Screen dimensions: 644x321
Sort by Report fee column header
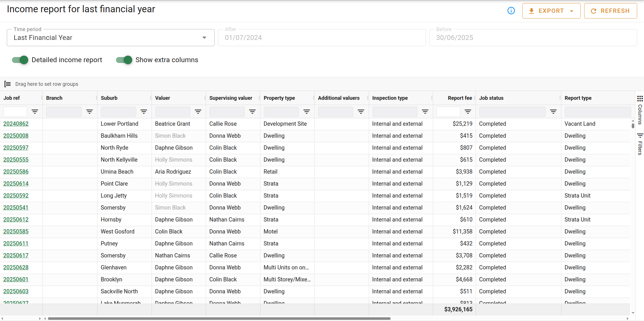[x=460, y=98]
